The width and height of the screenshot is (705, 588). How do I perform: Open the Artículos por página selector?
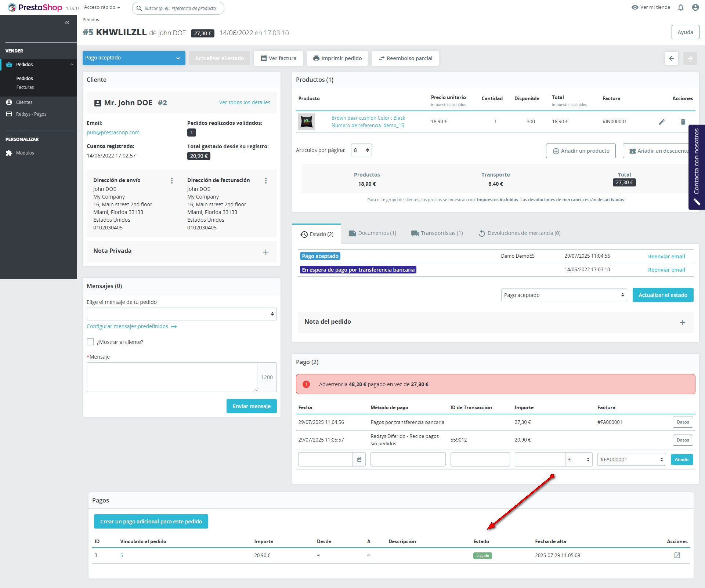(361, 150)
